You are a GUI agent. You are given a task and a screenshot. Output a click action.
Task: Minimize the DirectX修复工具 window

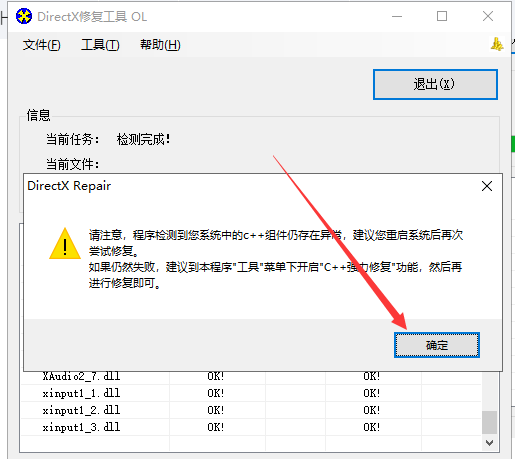tap(397, 16)
